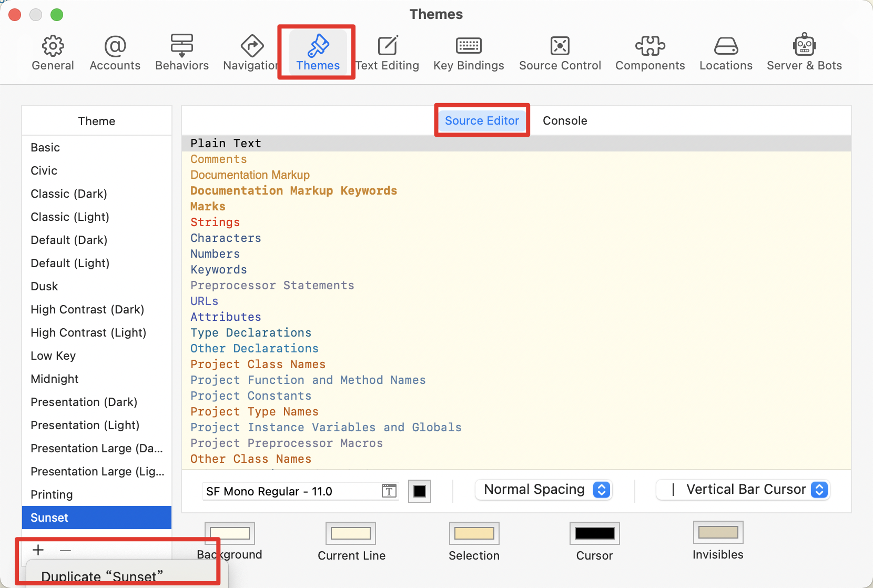This screenshot has width=873, height=588.
Task: Open Text Editing preferences pane
Action: (x=388, y=53)
